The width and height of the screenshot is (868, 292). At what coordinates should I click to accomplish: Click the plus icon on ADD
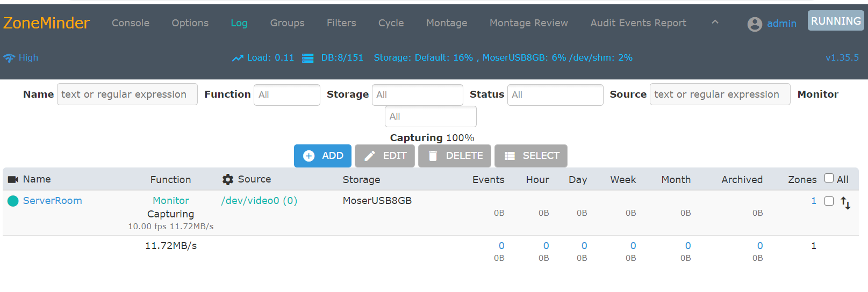pos(309,156)
